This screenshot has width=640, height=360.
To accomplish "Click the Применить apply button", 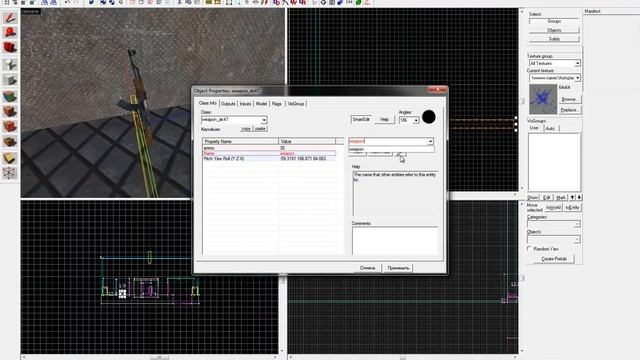I will (x=398, y=268).
